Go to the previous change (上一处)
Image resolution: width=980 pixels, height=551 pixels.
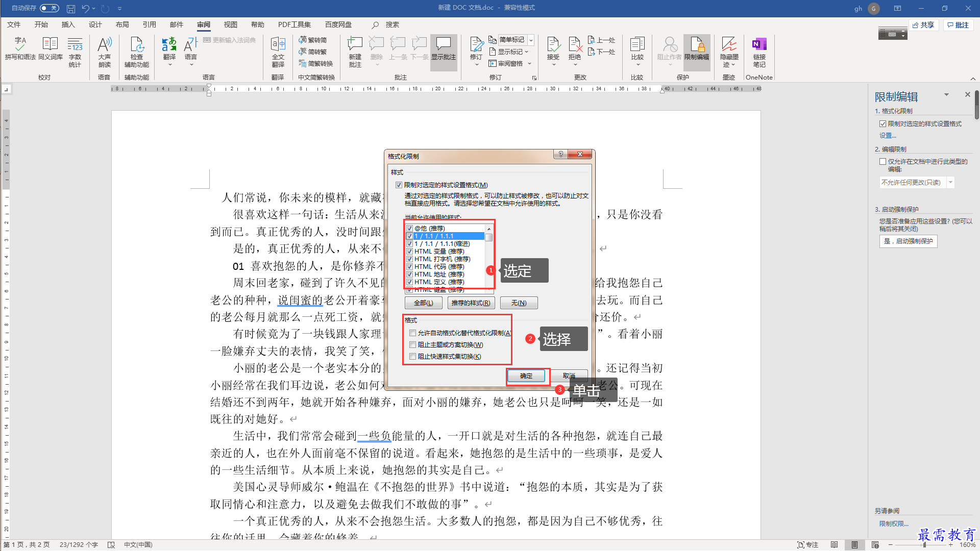pyautogui.click(x=602, y=40)
